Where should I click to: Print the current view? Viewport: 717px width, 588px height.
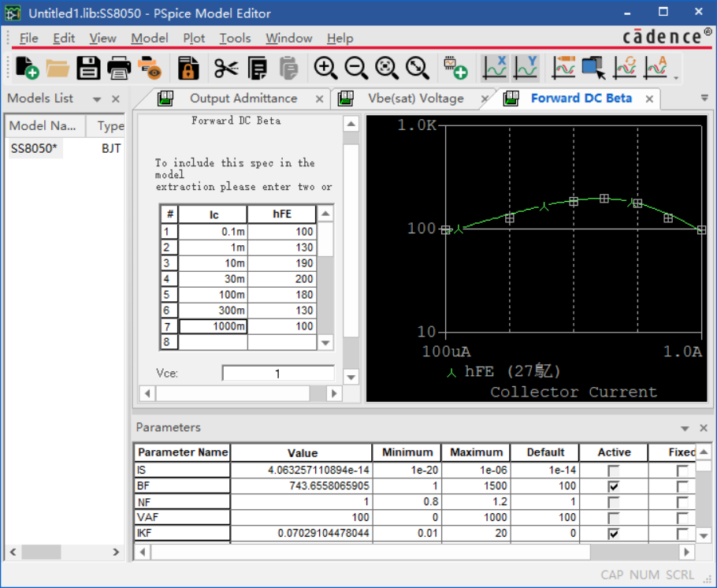[119, 69]
